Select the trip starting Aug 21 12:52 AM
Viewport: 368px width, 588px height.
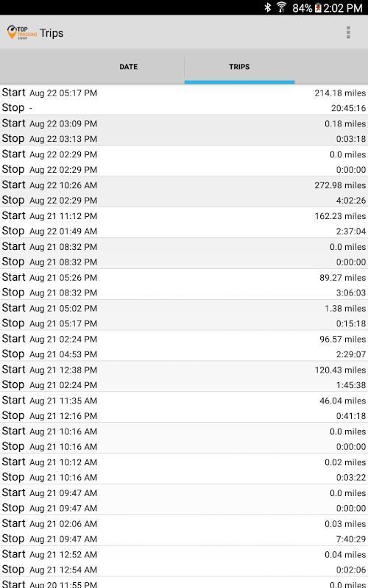coord(184,561)
